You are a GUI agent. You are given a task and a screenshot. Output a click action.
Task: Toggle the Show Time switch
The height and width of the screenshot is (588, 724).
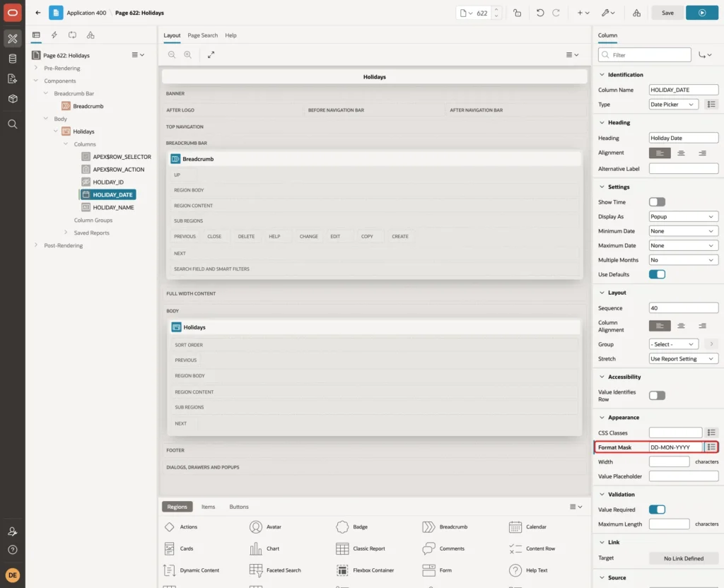pyautogui.click(x=657, y=202)
